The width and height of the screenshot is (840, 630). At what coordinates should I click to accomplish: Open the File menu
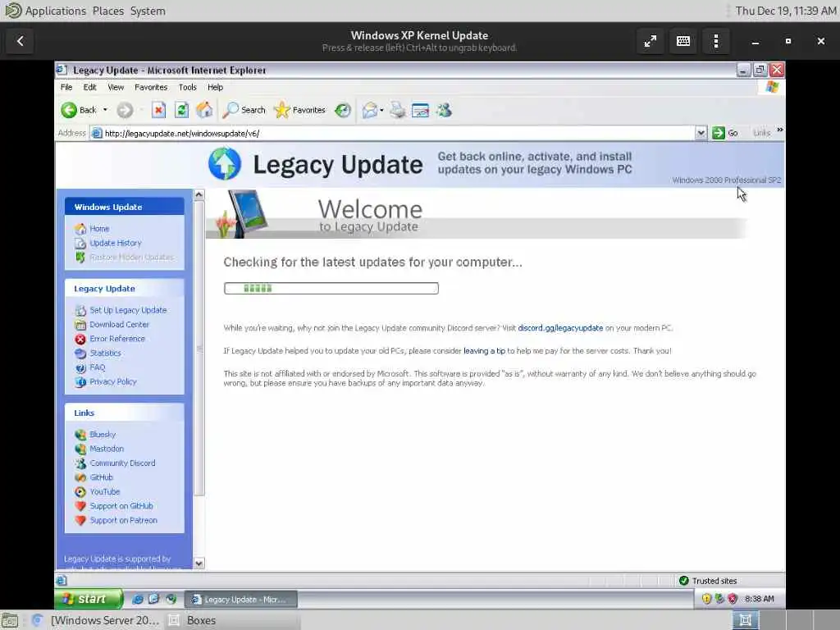66,87
